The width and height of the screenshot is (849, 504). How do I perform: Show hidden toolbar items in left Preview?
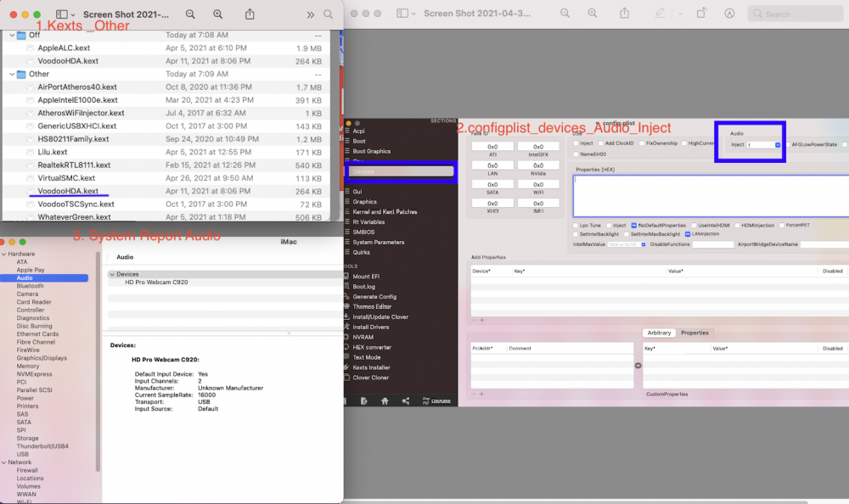pos(310,14)
